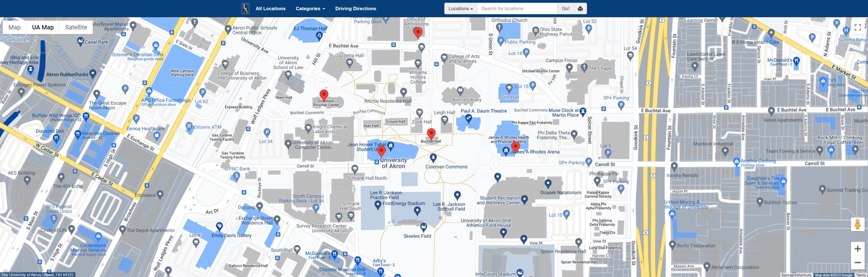
Task: Click the Lot 34 parking pin
Action: (267, 132)
